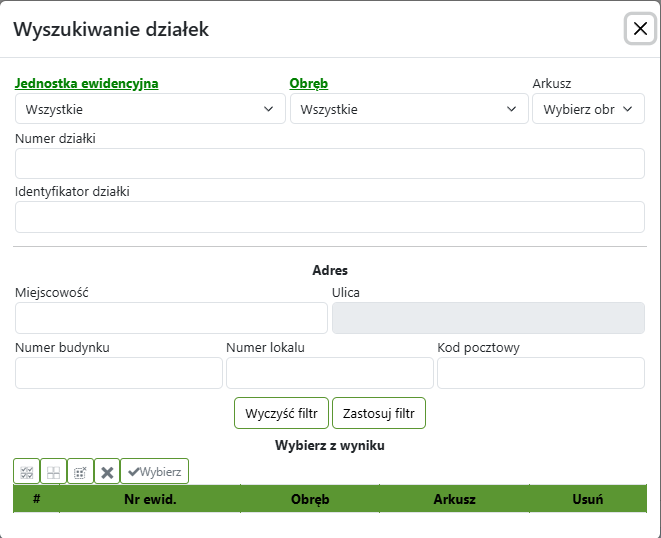
Task: Expand the Obręb dropdown list
Action: coord(409,109)
